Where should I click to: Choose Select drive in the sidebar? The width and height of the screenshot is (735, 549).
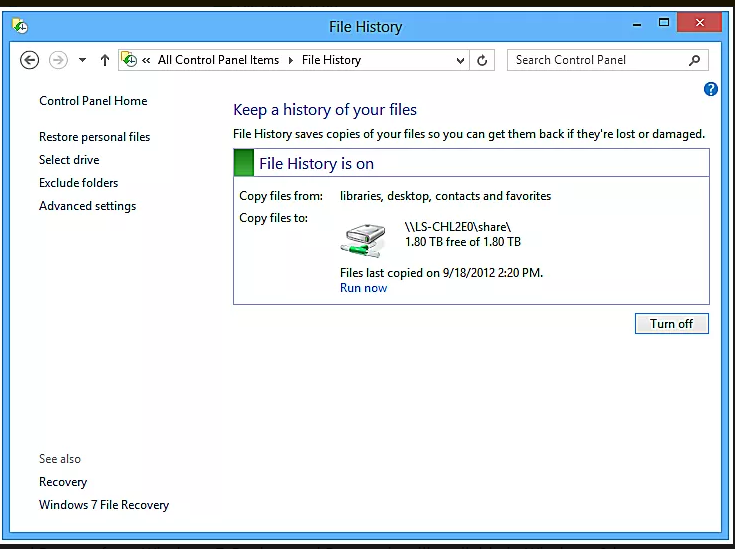tap(69, 160)
